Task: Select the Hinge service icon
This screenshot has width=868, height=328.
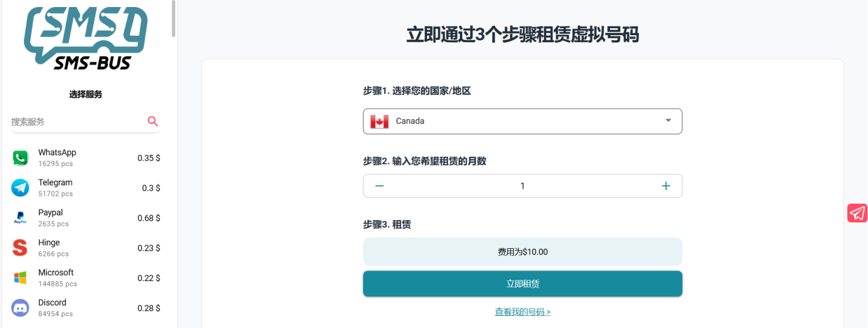Action: (20, 248)
